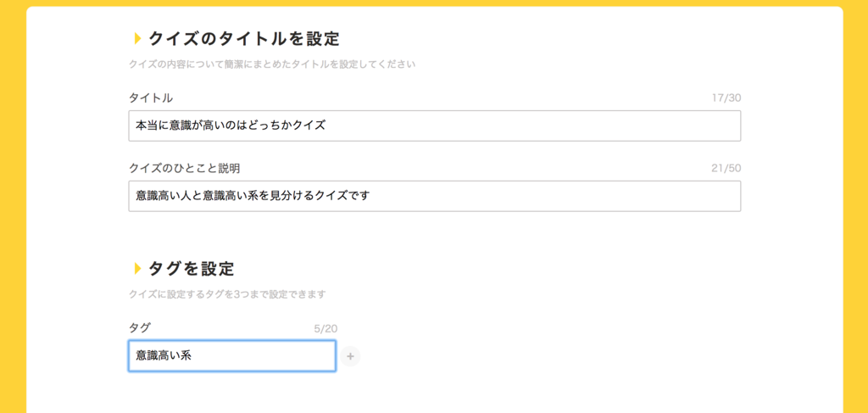
Task: Click the title section hint text
Action: (x=272, y=64)
